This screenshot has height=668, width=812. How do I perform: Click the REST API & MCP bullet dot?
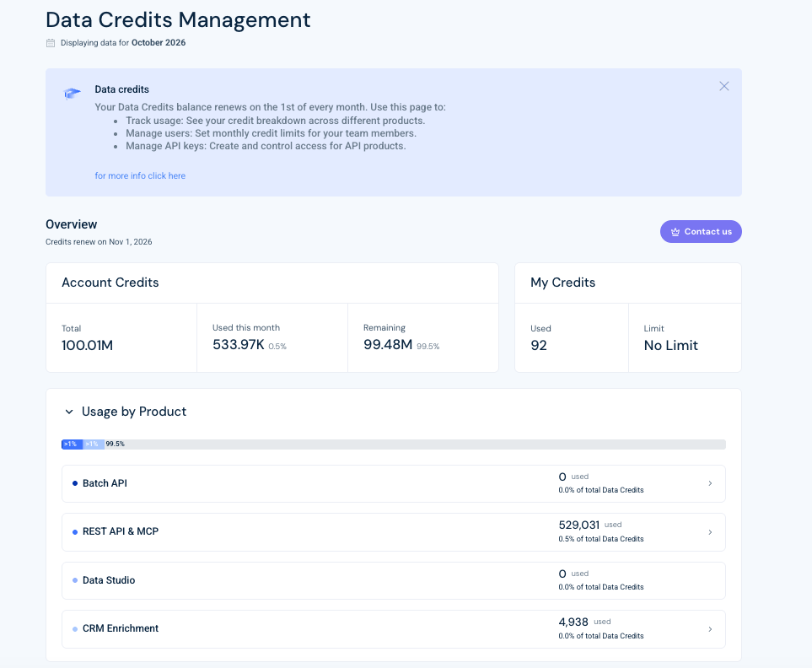pyautogui.click(x=75, y=532)
